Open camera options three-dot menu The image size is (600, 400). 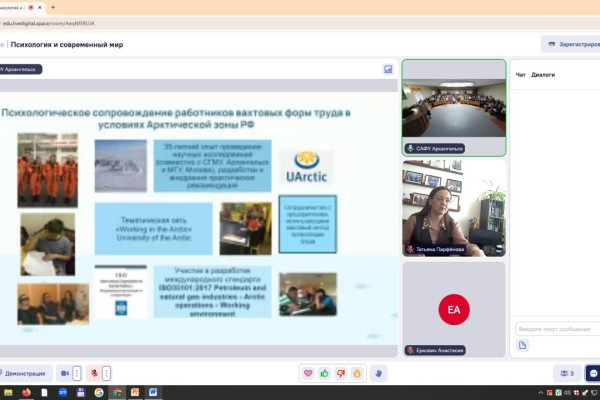click(77, 373)
